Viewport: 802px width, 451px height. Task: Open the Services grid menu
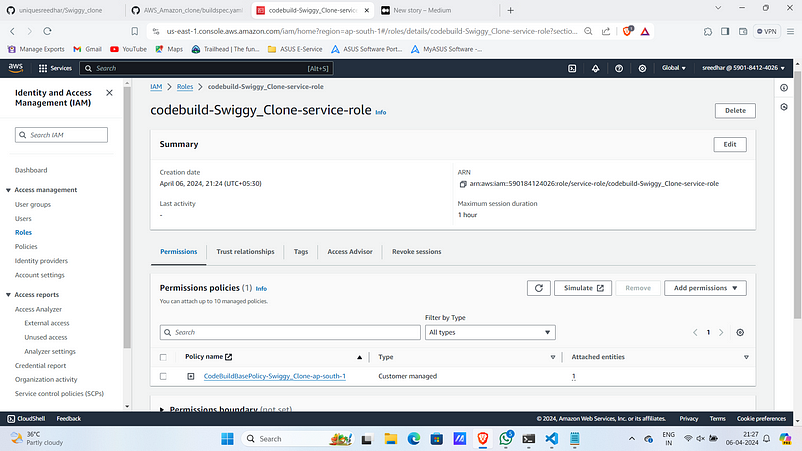(55, 68)
